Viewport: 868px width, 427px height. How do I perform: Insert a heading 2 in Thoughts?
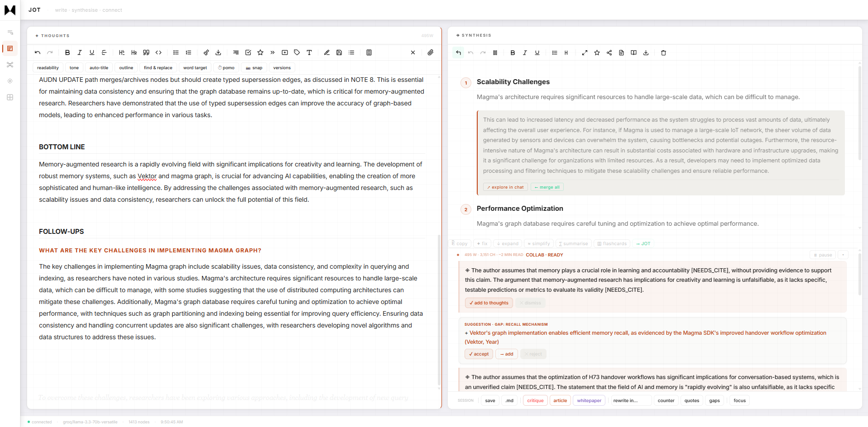[x=134, y=52]
